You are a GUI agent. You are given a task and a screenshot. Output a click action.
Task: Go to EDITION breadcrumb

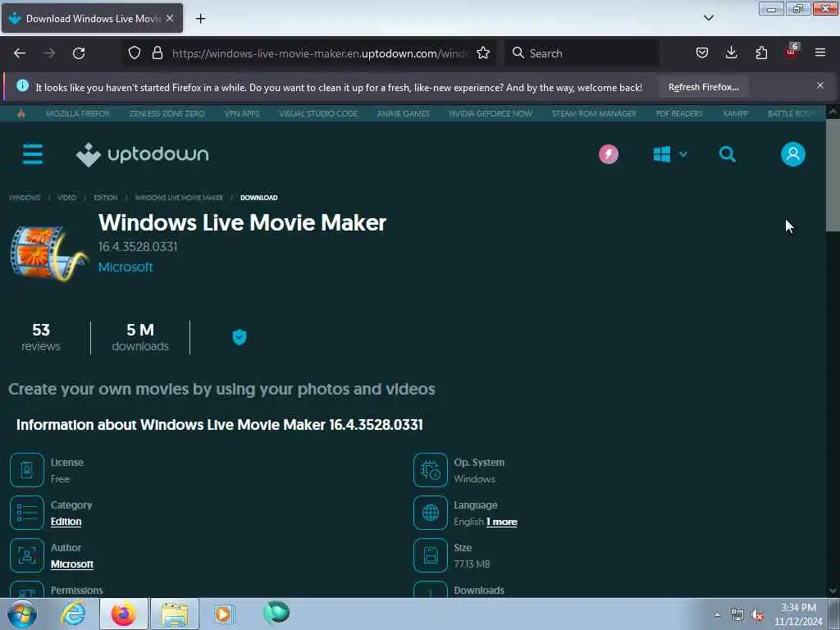coord(105,198)
